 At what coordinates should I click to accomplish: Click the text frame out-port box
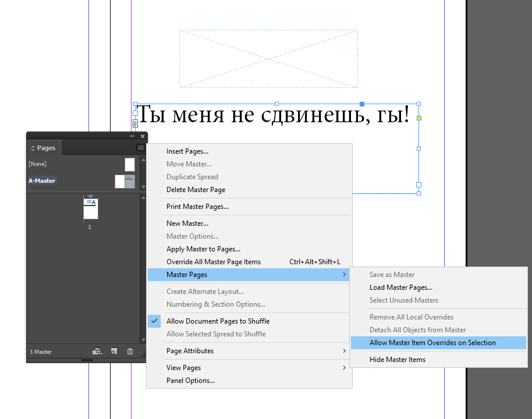[418, 185]
